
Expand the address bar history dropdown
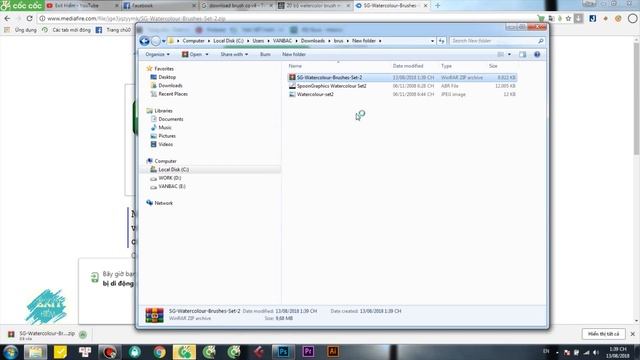click(432, 41)
